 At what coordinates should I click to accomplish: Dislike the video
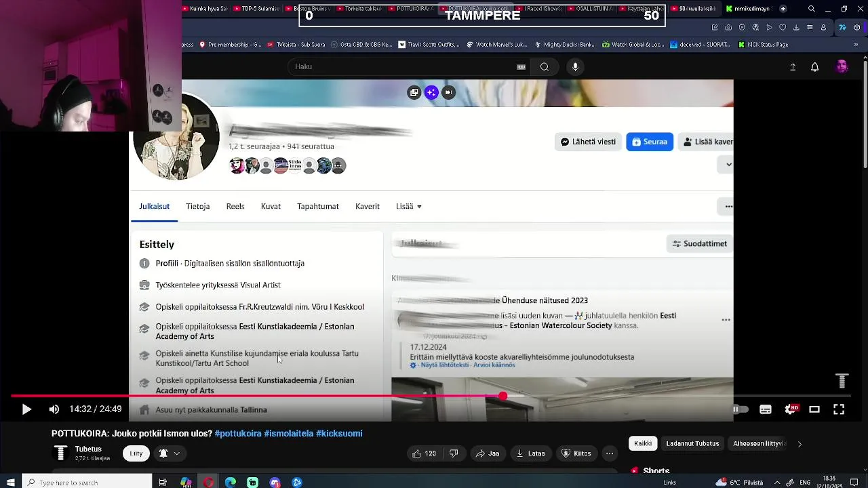(454, 453)
